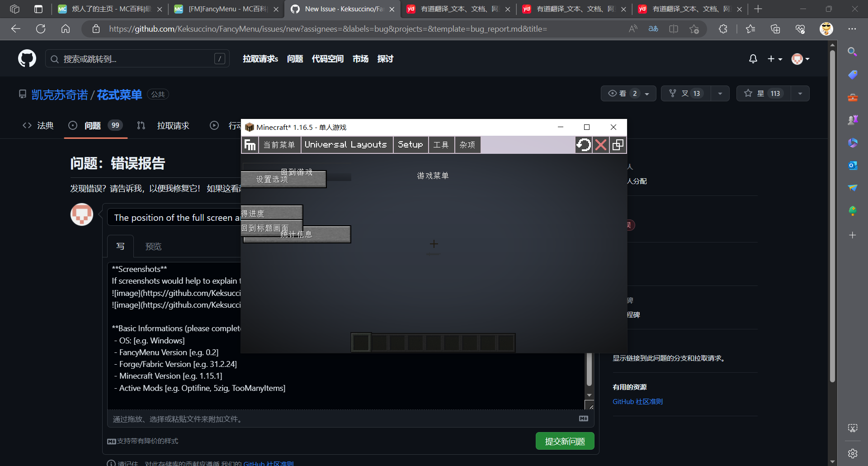This screenshot has width=868, height=466.
Task: Toggle split screen view in the browser toolbar
Action: 674,29
